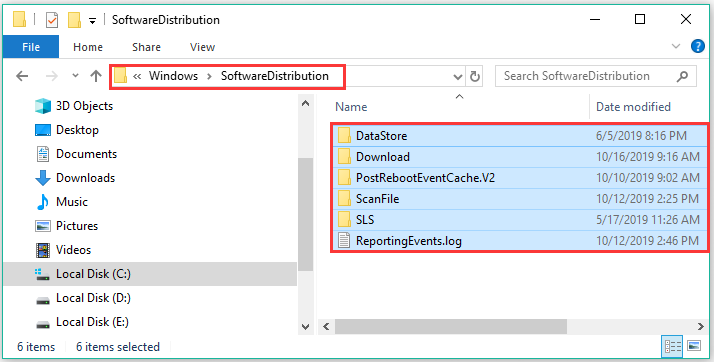
Task: Click the New folder quick access icon
Action: pos(74,20)
